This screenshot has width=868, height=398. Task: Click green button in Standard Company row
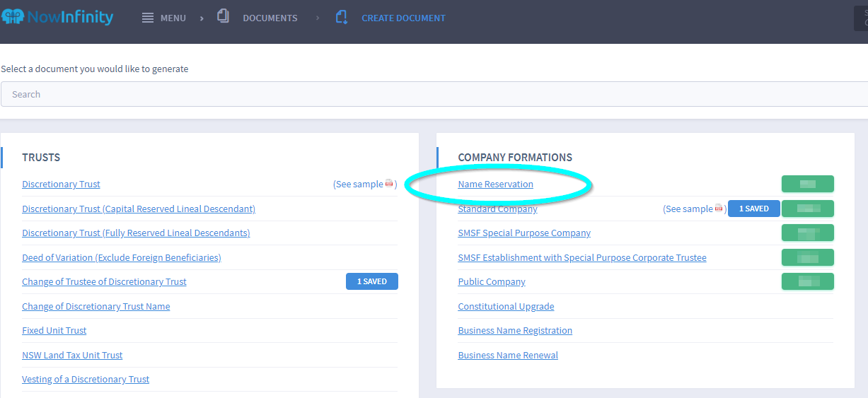coord(808,209)
